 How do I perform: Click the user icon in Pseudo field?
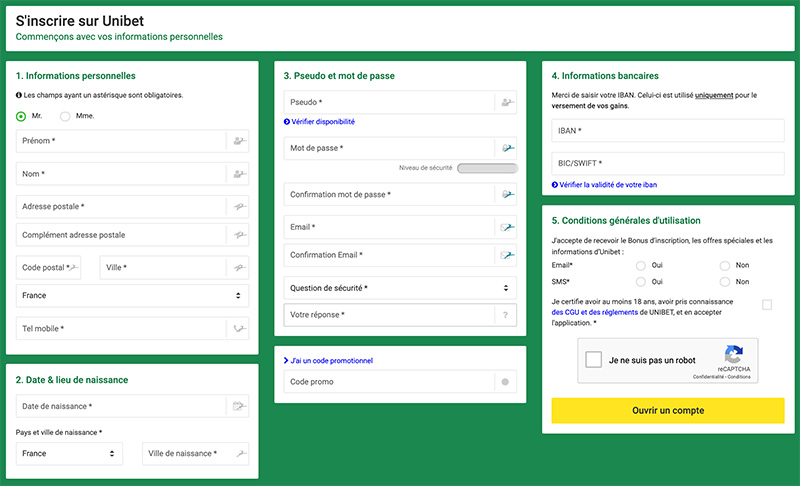tap(507, 102)
